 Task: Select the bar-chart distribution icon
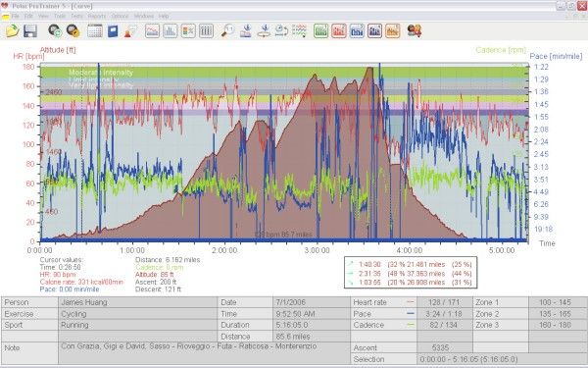click(x=170, y=30)
